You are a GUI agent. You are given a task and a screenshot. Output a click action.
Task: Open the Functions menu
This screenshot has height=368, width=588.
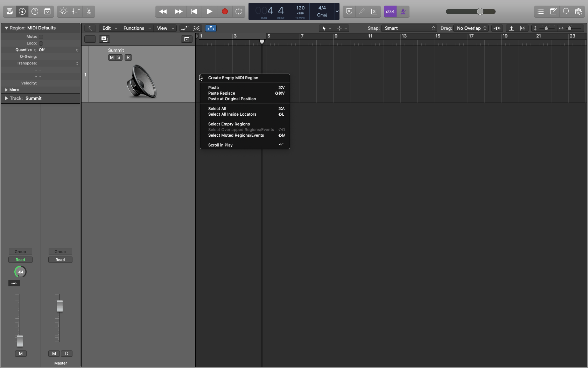click(137, 28)
